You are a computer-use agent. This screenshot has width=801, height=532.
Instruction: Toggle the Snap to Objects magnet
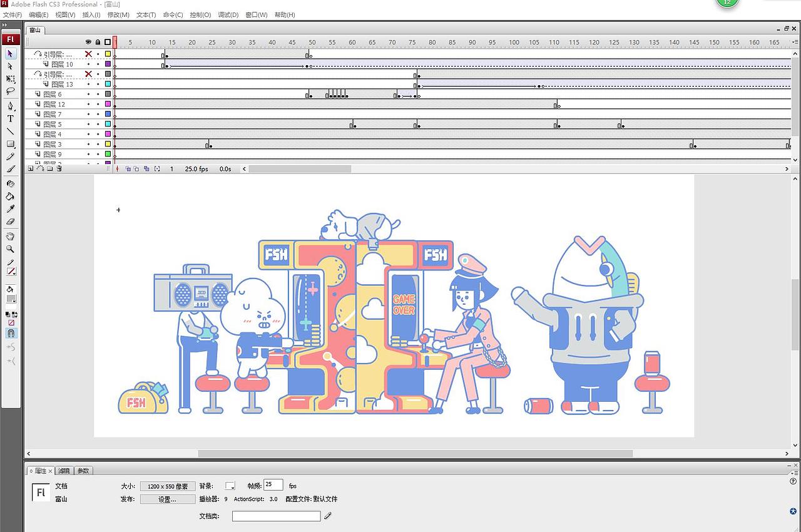tap(11, 334)
